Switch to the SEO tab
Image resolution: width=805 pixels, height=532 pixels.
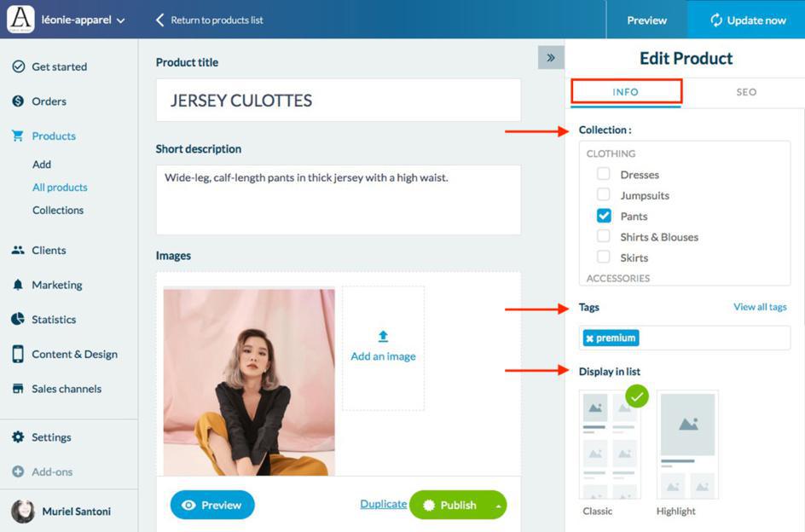[746, 92]
